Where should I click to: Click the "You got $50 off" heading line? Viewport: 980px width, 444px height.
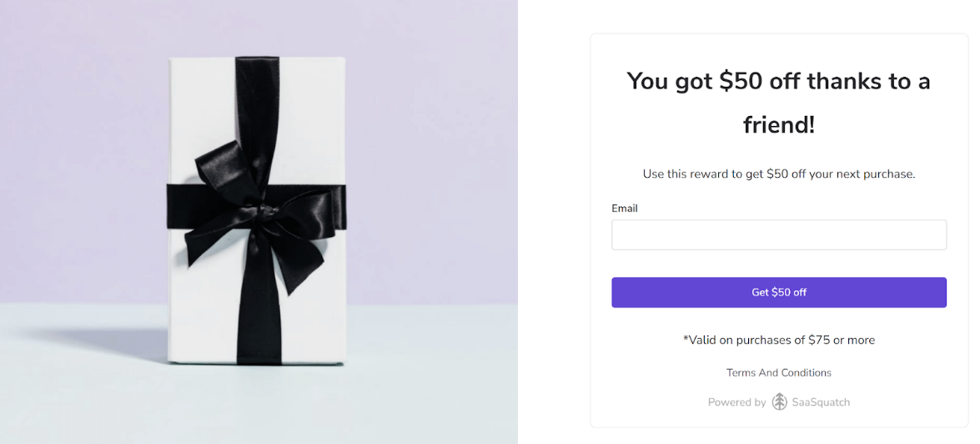coord(777,81)
